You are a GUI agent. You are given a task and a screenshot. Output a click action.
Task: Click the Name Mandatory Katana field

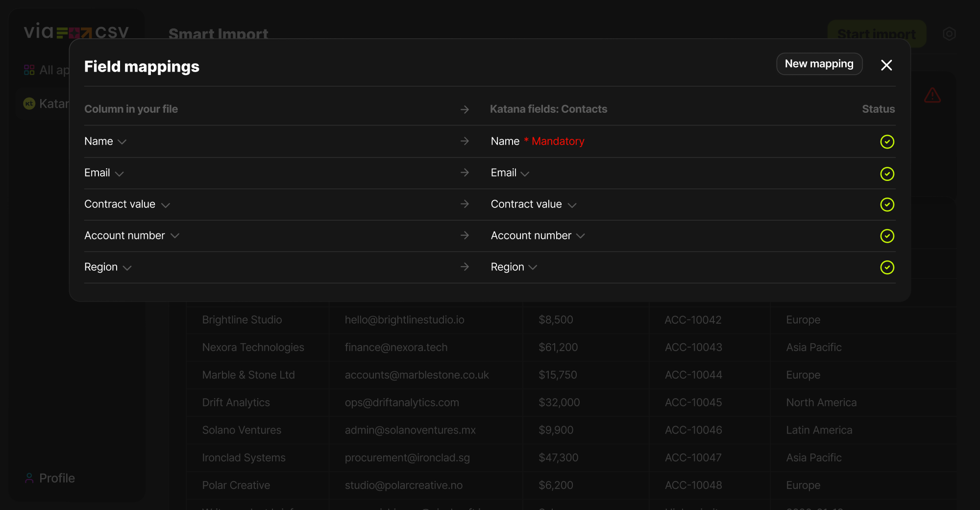tap(538, 141)
